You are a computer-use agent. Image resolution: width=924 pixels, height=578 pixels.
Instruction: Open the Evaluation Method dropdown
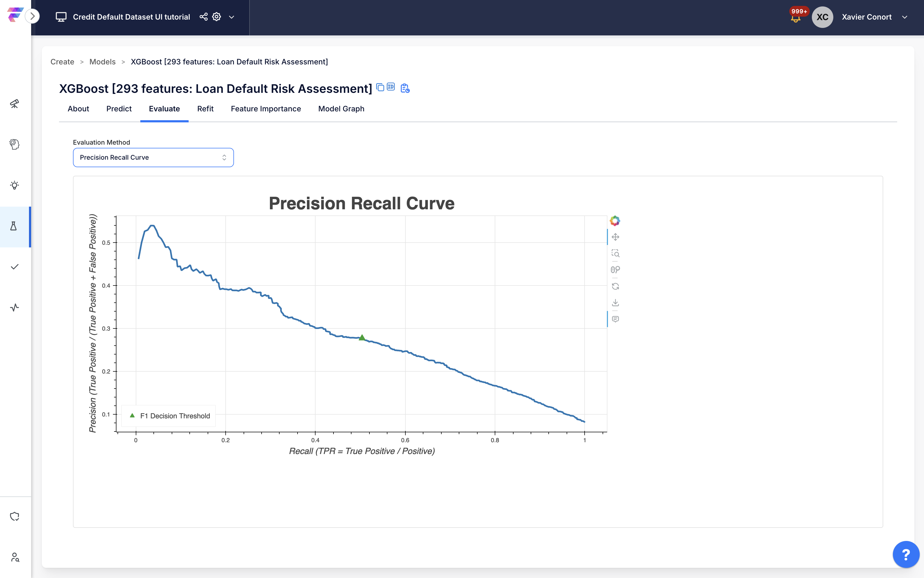[153, 158]
